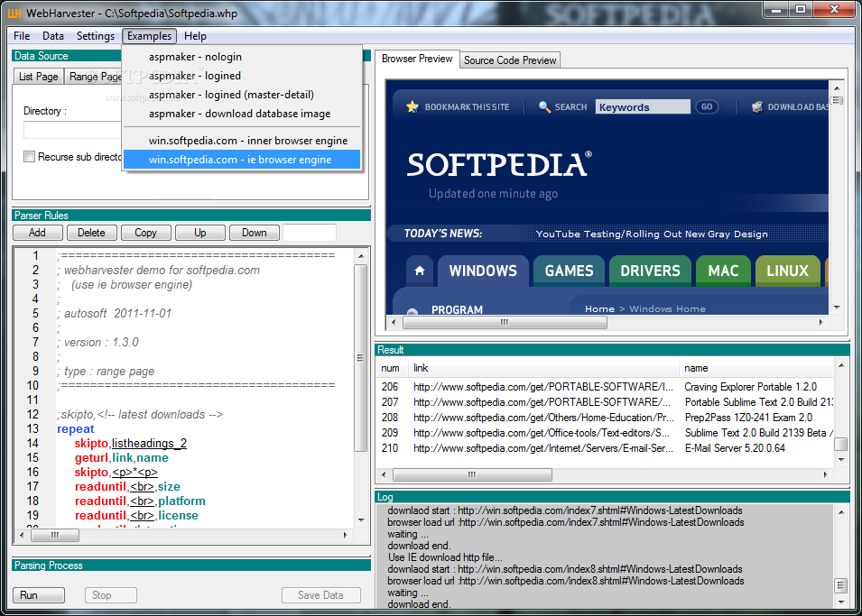Click the 'geturl,link,name' rule line
Image resolution: width=862 pixels, height=616 pixels.
[122, 458]
